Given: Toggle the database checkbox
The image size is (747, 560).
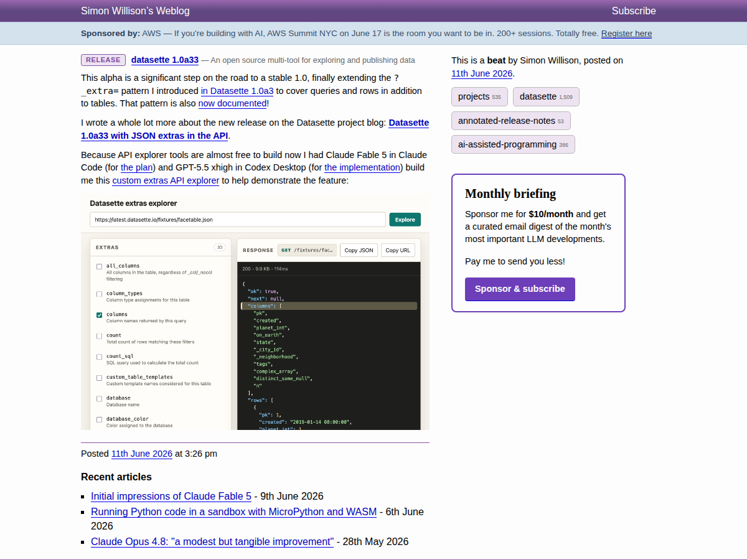Looking at the screenshot, I should click(100, 399).
